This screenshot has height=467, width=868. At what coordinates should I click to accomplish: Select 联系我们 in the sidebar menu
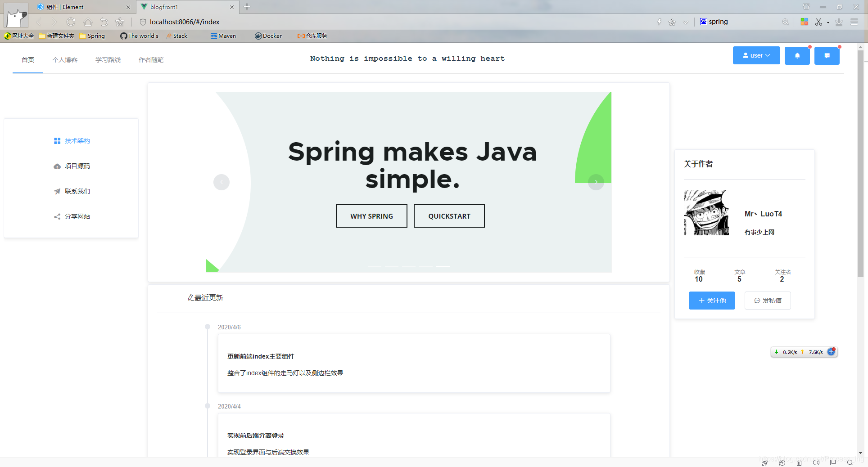click(72, 191)
